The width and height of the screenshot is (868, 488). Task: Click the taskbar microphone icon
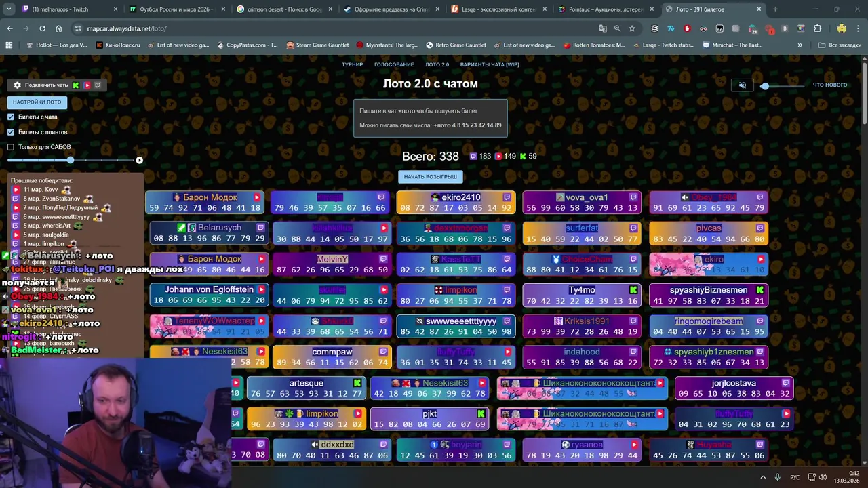[x=777, y=477]
